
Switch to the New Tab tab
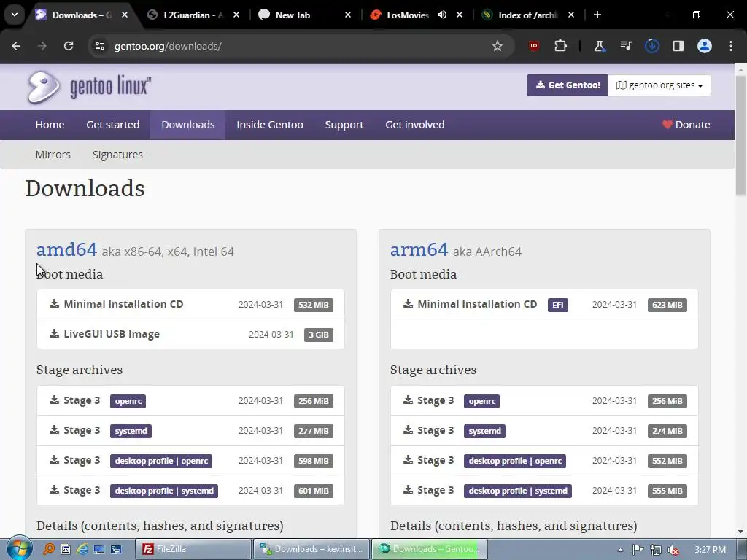[x=305, y=15]
